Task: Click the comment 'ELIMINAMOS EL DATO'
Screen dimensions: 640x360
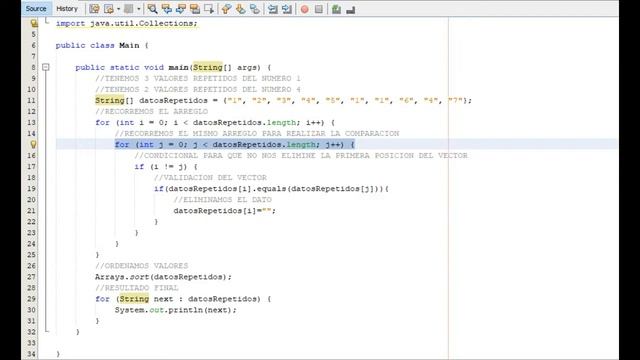Action: pyautogui.click(x=222, y=200)
